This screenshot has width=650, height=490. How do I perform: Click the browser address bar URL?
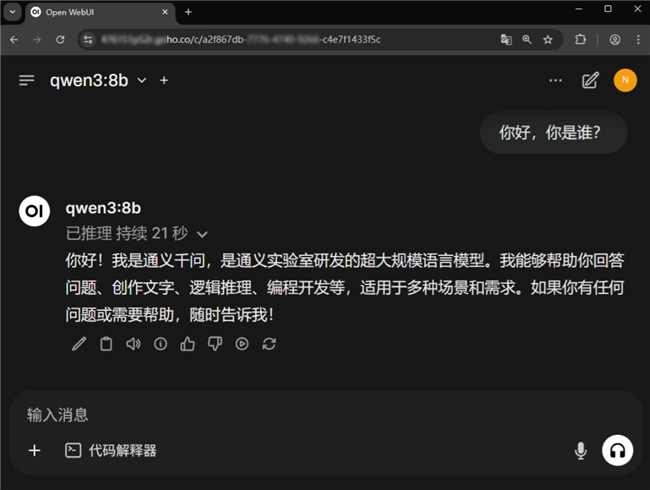coord(240,40)
